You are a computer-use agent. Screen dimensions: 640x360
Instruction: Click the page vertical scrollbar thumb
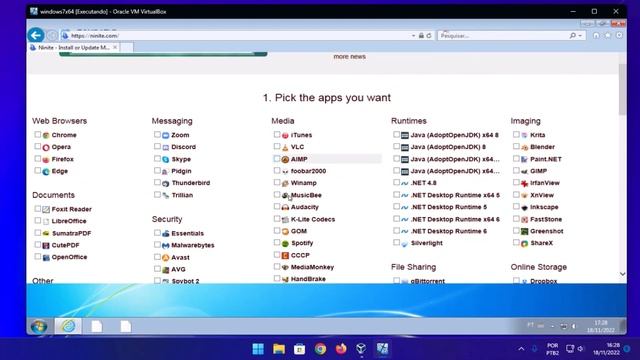point(622,89)
